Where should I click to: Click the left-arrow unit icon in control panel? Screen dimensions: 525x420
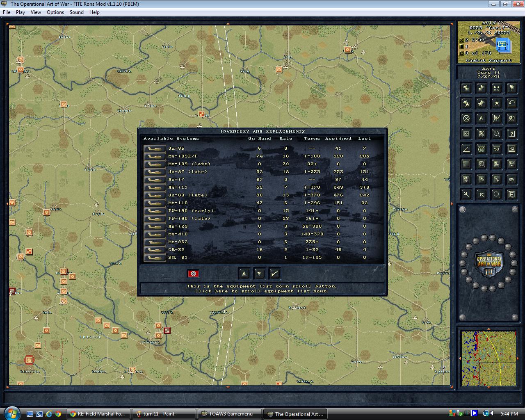coord(466,88)
